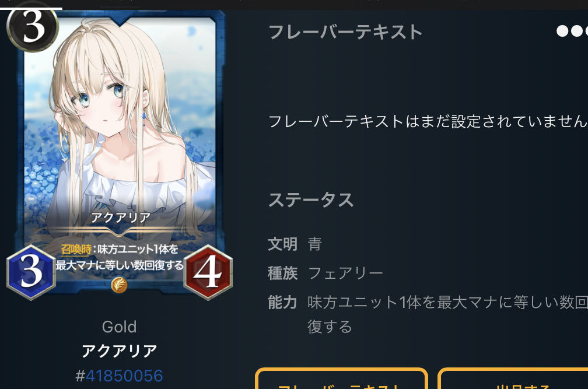Tap the yellow 召喚時 keyword on card
588x389 pixels.
coord(76,249)
